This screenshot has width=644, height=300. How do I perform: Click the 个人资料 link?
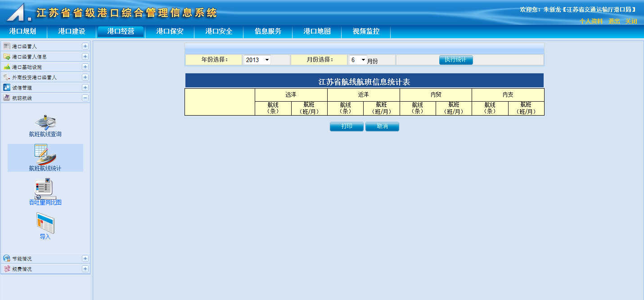tap(590, 21)
